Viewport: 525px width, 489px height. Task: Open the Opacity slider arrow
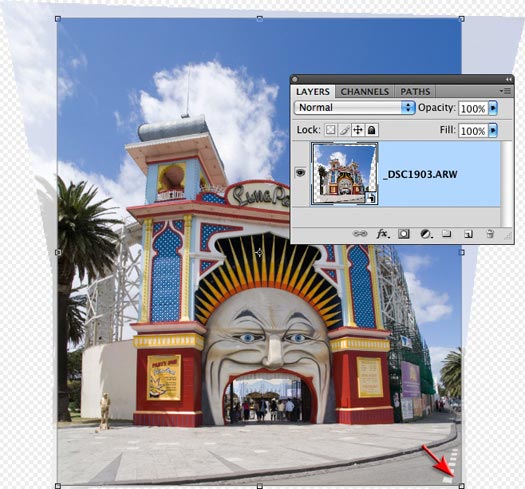(493, 108)
